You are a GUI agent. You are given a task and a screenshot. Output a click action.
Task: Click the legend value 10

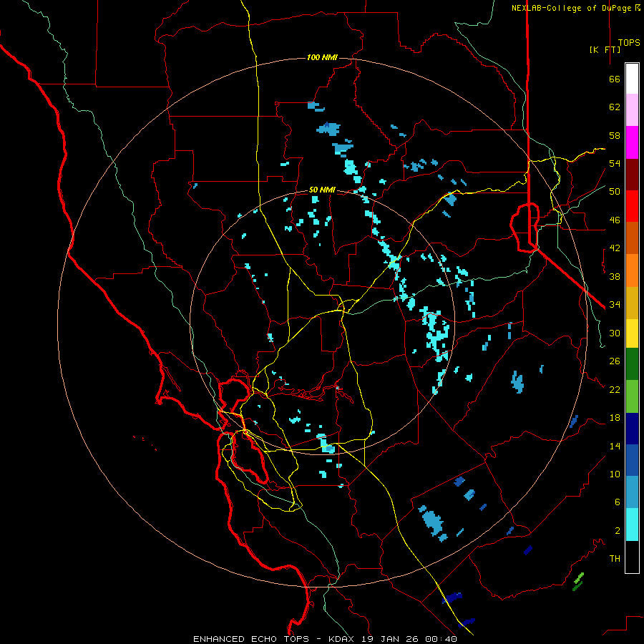(x=615, y=474)
